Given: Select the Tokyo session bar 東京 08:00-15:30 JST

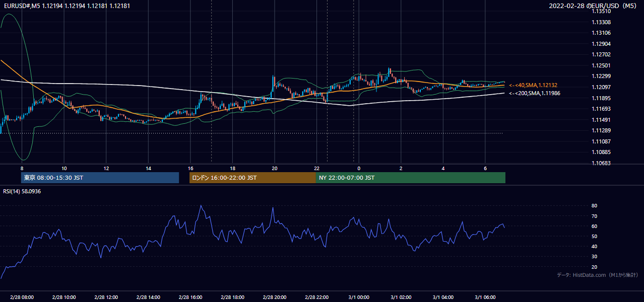Looking at the screenshot, I should click(x=100, y=178).
